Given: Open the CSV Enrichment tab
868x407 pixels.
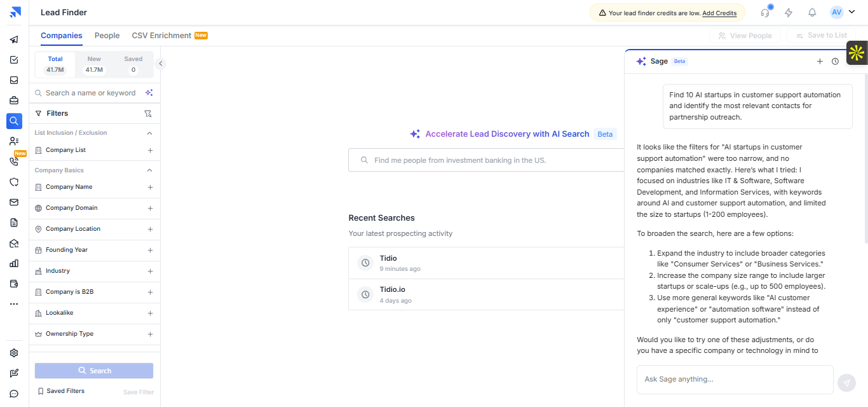Looking at the screenshot, I should click(170, 36).
